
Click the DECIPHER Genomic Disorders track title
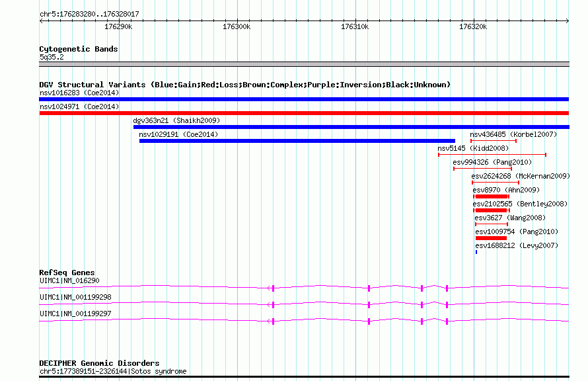99,363
